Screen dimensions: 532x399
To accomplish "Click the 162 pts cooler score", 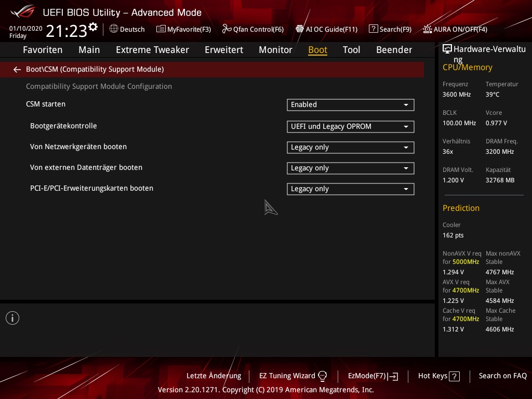I will click(x=453, y=235).
